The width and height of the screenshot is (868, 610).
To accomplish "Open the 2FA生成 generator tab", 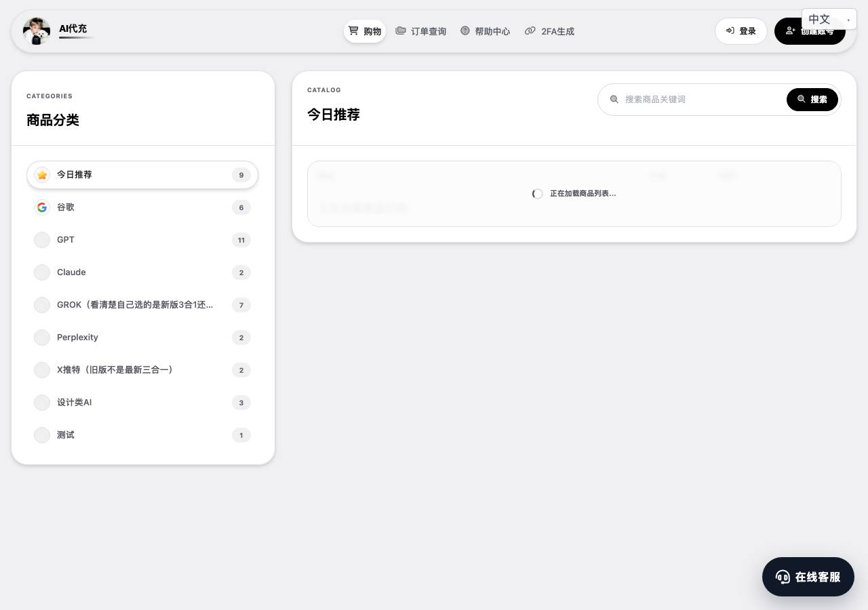I will pyautogui.click(x=550, y=31).
